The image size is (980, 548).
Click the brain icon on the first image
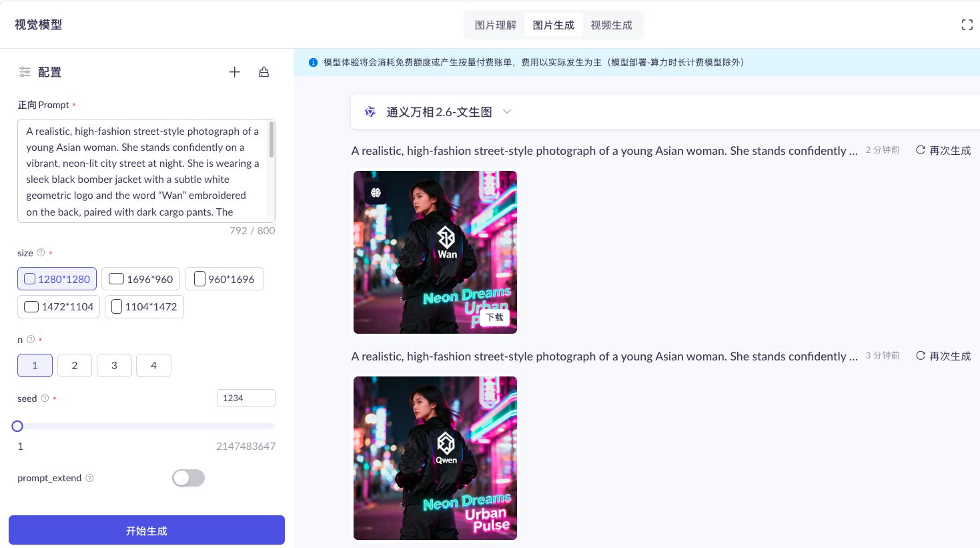(376, 193)
